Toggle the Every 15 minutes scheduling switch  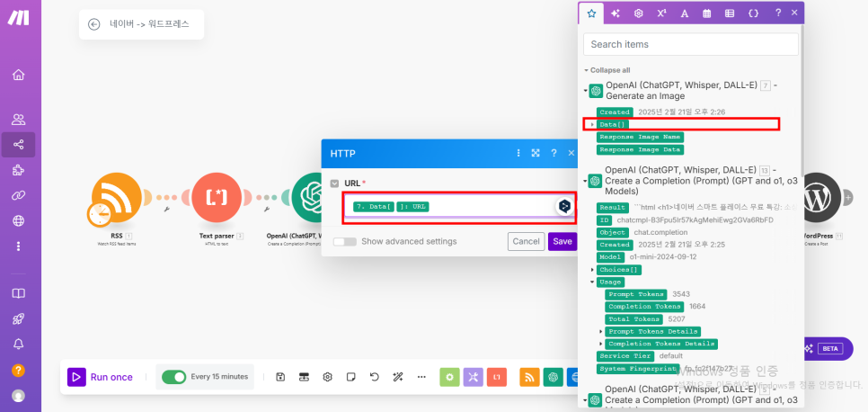(x=173, y=377)
